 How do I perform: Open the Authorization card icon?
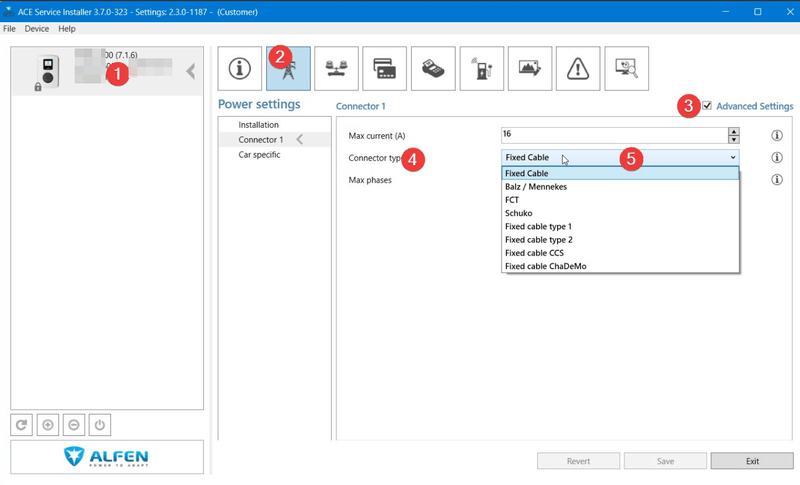pos(385,68)
